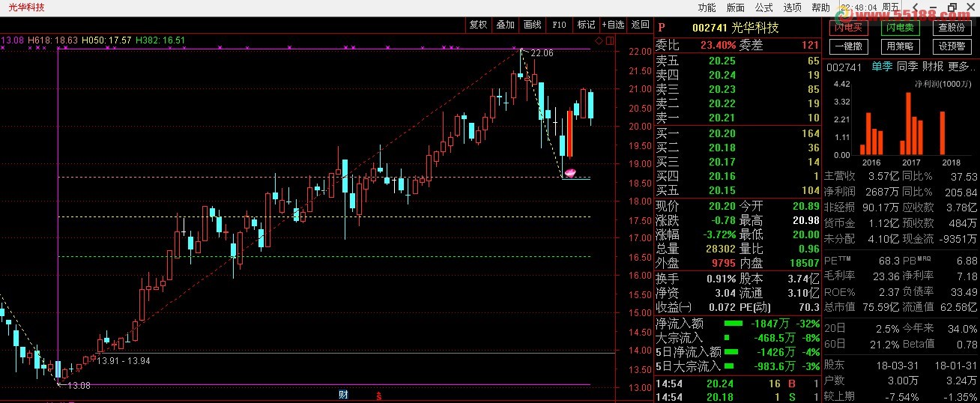Click the 一键撤 cancel-all button

point(848,46)
